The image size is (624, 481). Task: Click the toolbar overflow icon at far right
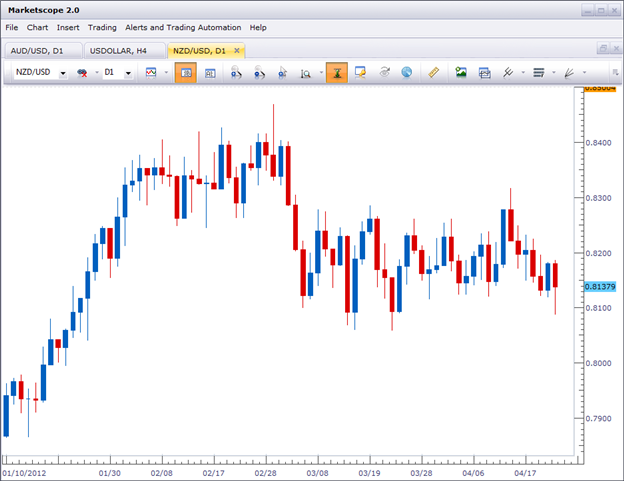click(615, 72)
